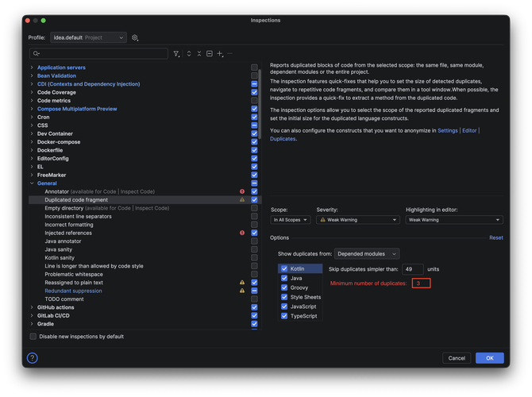Toggle the TypeScript language checkbox
Screen dimensions: 532x397
pos(284,316)
